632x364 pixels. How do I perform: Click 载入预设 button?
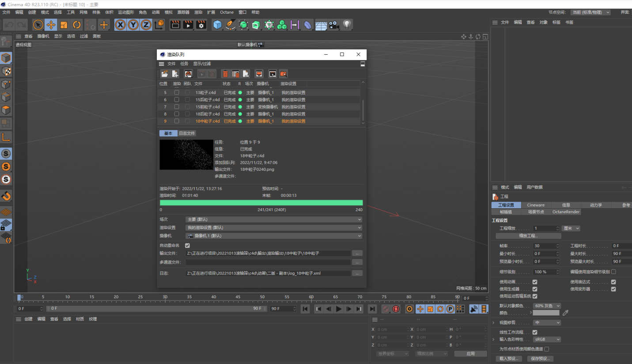(x=508, y=359)
